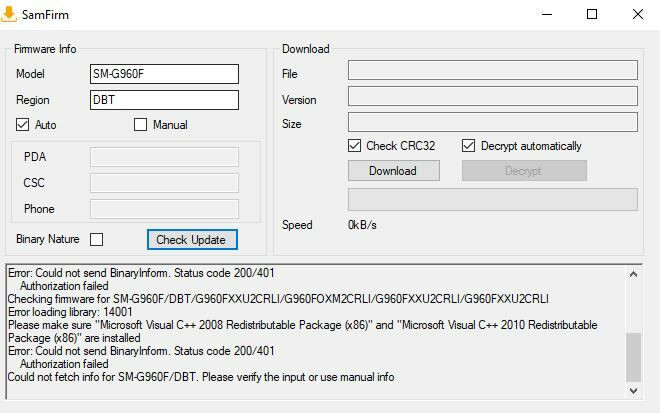Enable the Manual checkbox
This screenshot has height=413, width=660.
(140, 125)
